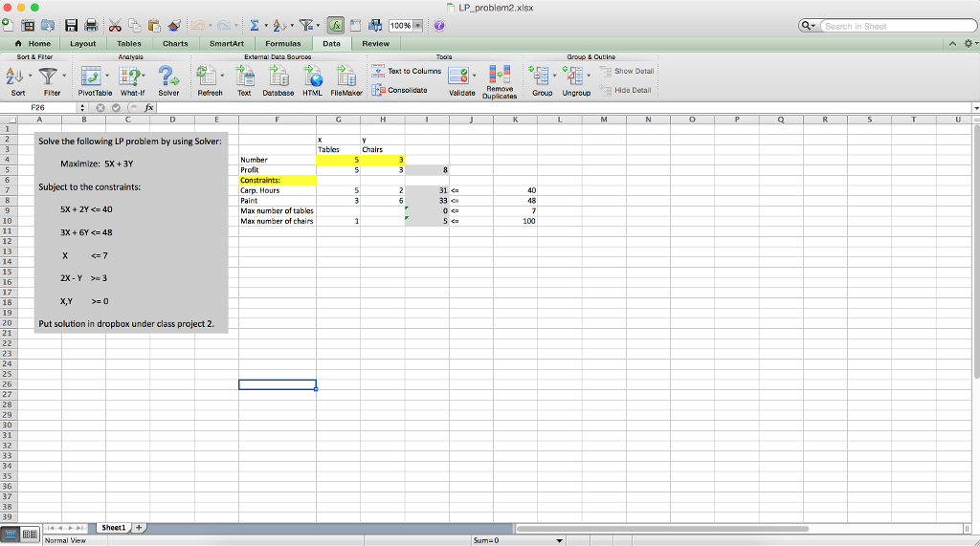This screenshot has height=546, width=980.
Task: Click Show Detail button
Action: [627, 71]
